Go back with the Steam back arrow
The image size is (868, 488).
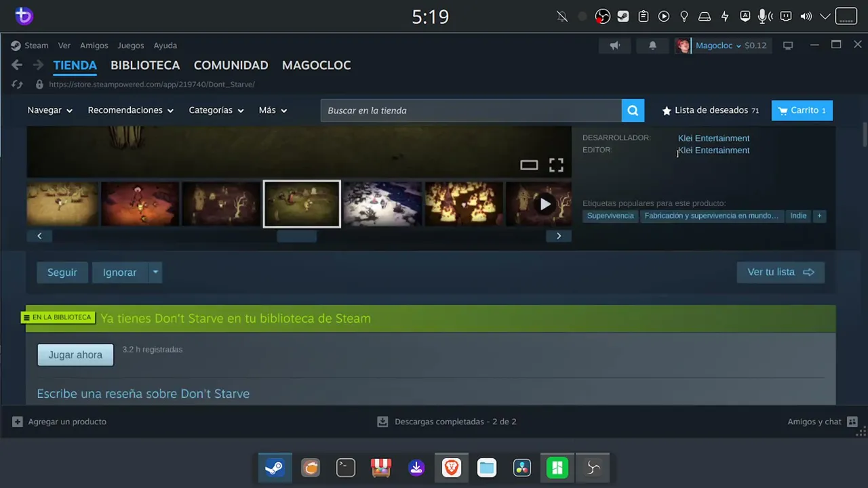point(17,65)
